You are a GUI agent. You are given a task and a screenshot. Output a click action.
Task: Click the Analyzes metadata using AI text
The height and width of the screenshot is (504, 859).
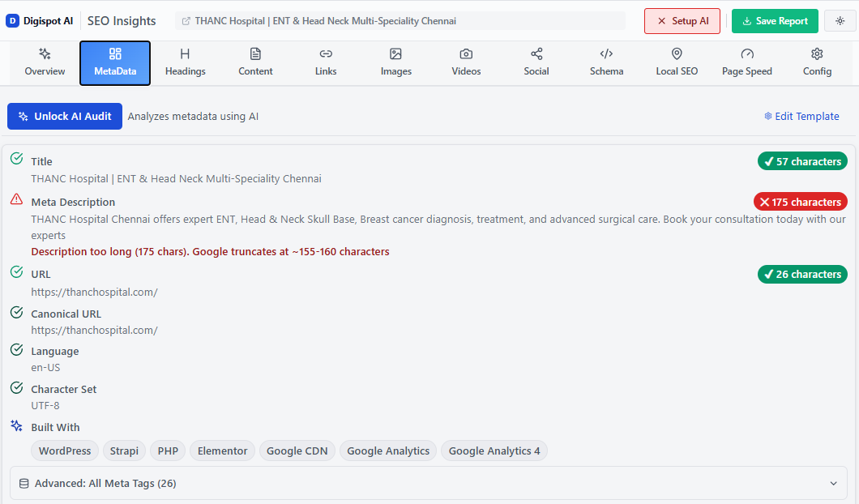193,116
